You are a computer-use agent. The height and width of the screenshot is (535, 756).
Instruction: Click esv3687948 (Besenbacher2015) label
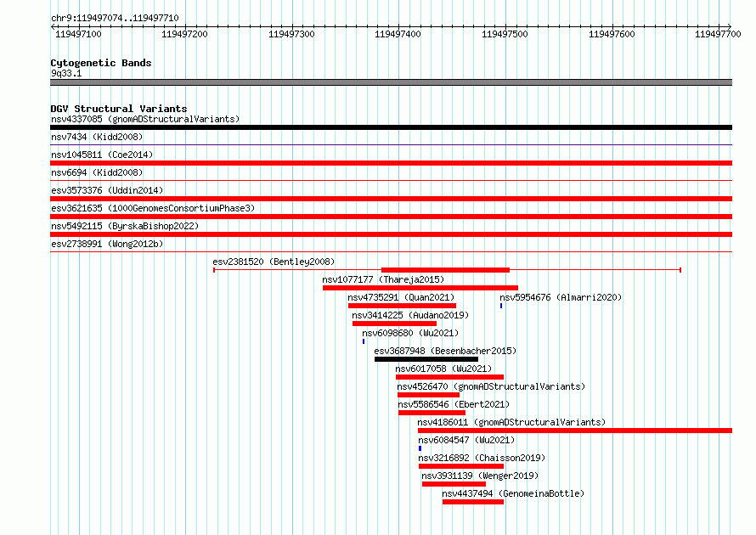pos(445,351)
